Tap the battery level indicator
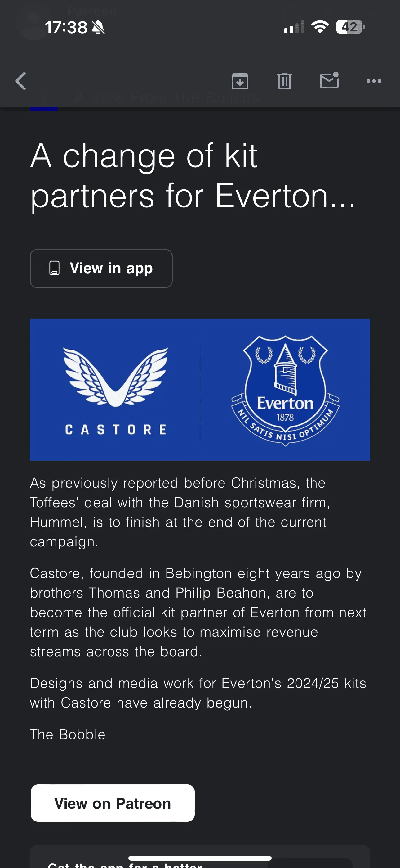Image resolution: width=400 pixels, height=868 pixels. click(350, 27)
